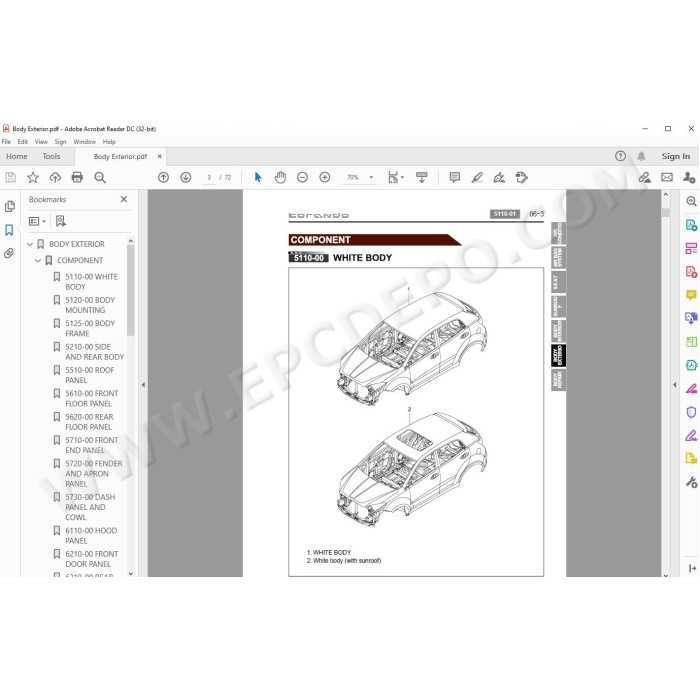The width and height of the screenshot is (700, 700).
Task: Open the Help menu
Action: (x=109, y=142)
